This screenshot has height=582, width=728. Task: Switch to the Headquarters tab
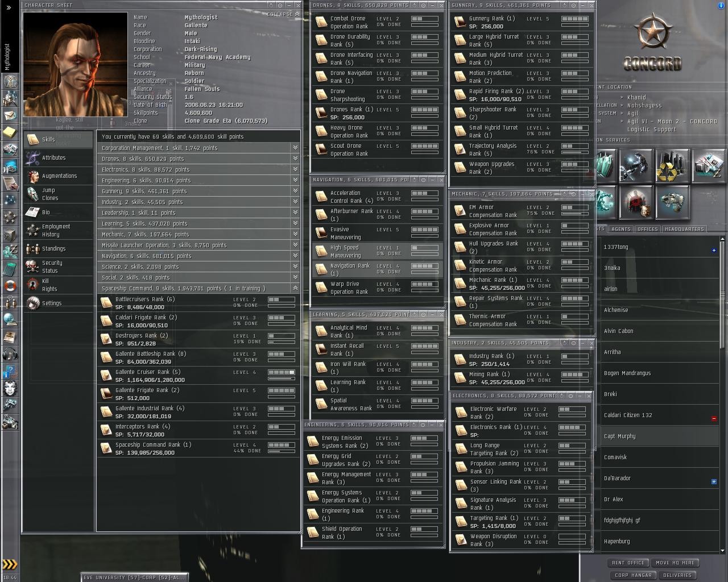pos(684,229)
